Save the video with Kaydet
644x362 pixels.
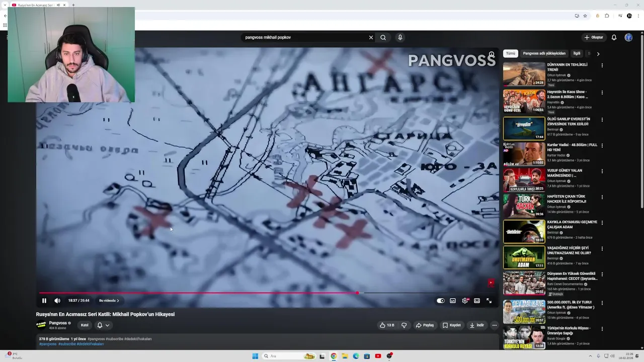[451, 325]
